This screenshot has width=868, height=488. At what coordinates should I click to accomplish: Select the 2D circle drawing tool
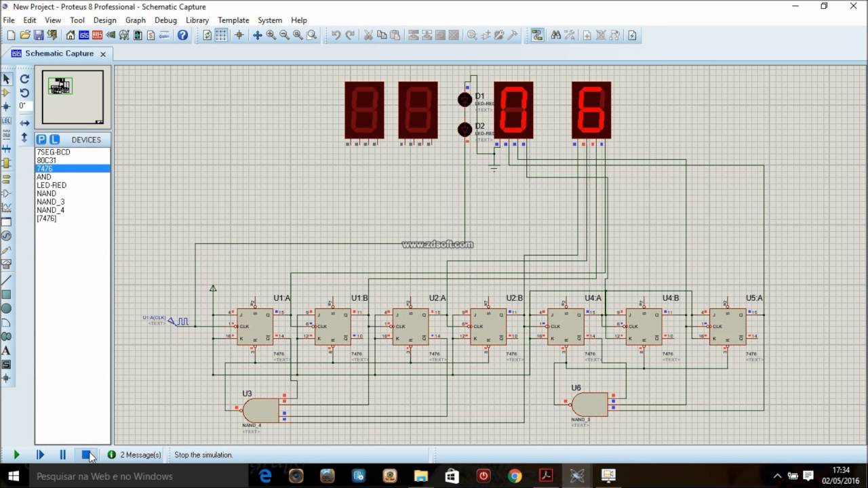[x=7, y=308]
